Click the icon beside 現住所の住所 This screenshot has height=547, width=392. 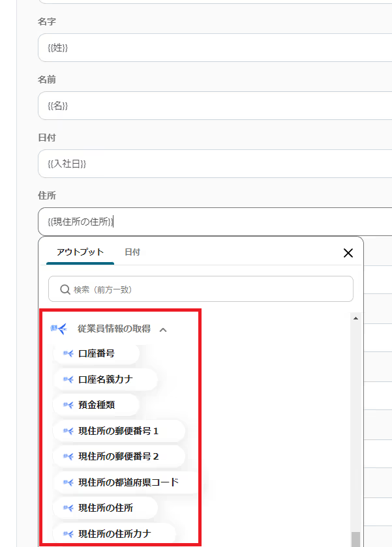[68, 508]
